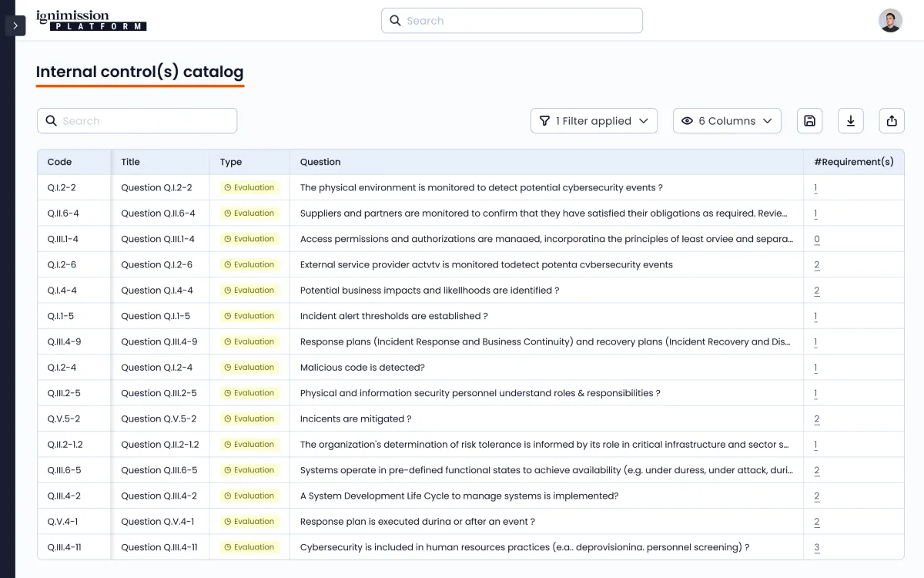The height and width of the screenshot is (578, 924).
Task: Sort by the Code column header
Action: click(x=59, y=162)
